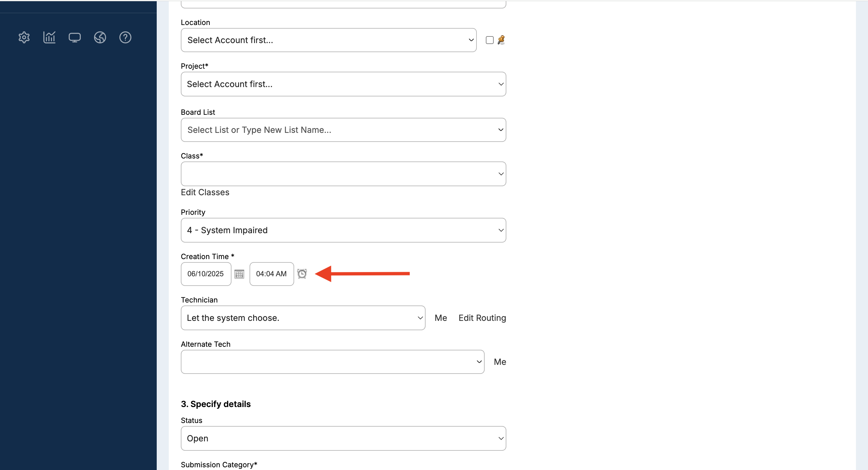Open the help question mark icon

pos(125,37)
